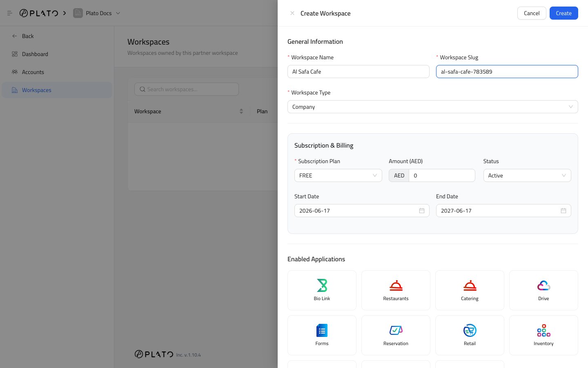Click the breadcrumb chevron after the Plato logo
Viewport: 588px width, 368px height.
pyautogui.click(x=65, y=13)
